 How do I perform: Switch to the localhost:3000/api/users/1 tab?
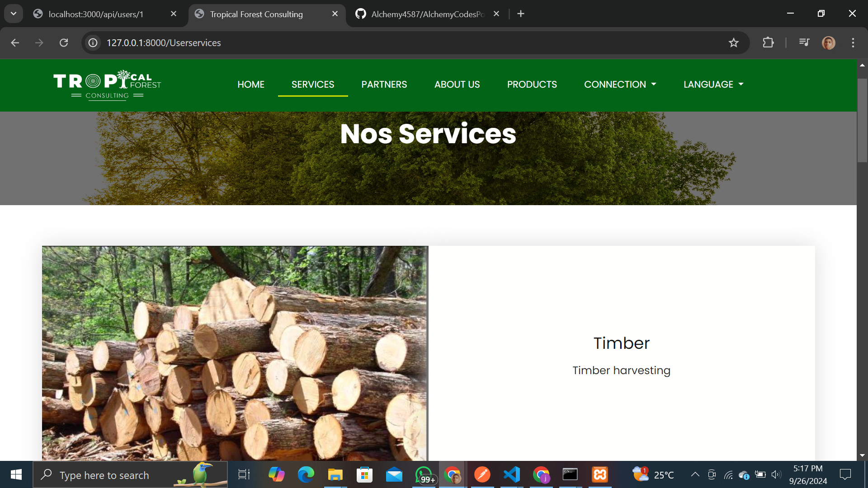click(96, 14)
